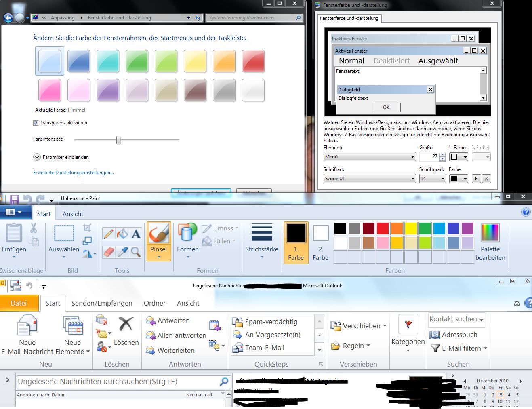Open the Ansicht tab in Outlook
The height and width of the screenshot is (409, 532).
click(x=188, y=303)
